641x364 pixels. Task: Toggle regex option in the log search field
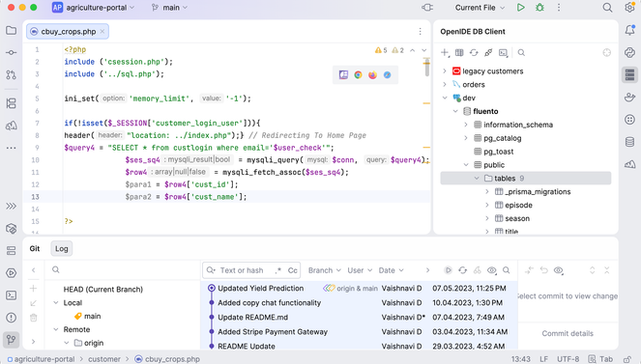click(278, 270)
